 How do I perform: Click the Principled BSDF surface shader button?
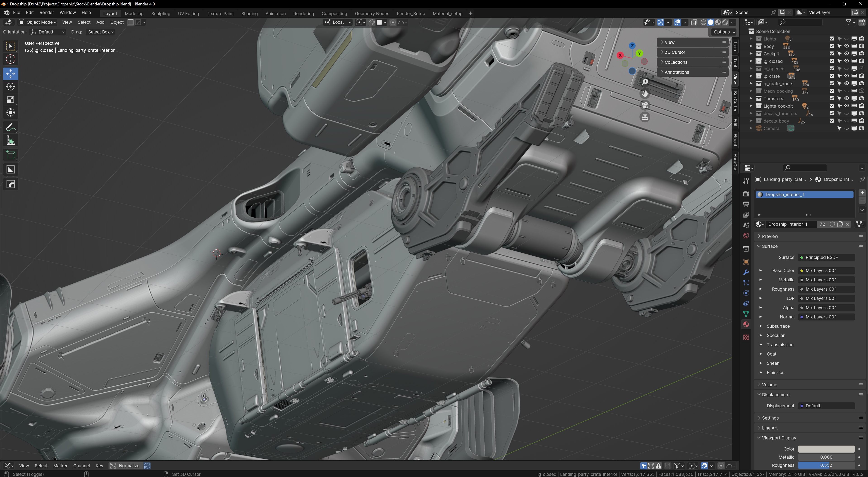(x=827, y=257)
